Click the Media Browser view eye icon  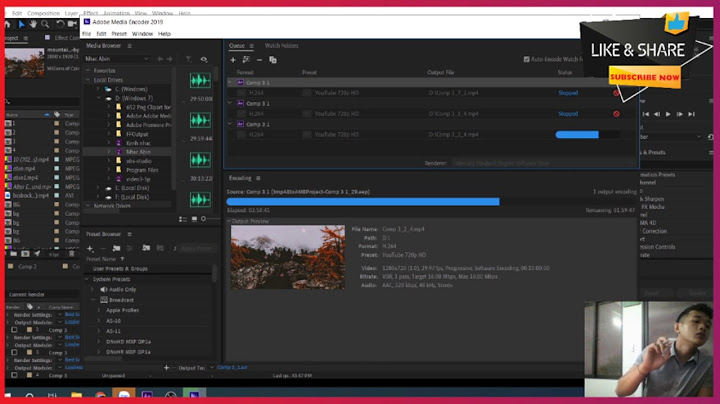click(x=204, y=59)
